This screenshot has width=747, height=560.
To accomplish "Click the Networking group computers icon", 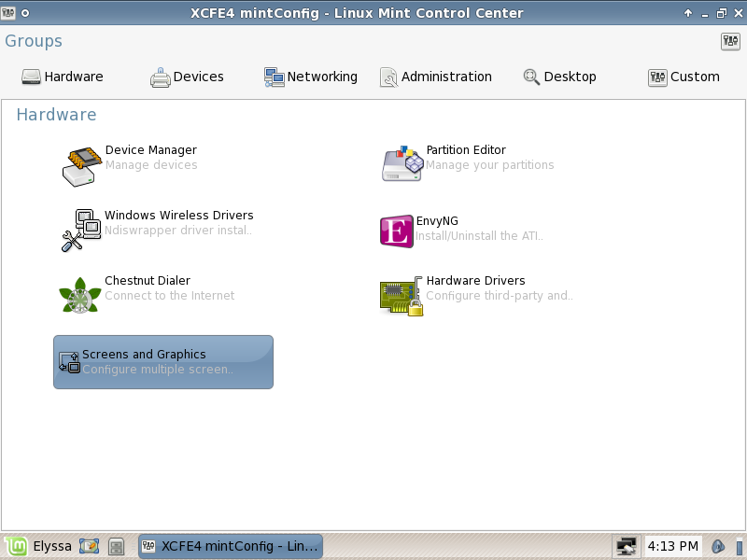I will click(x=274, y=77).
